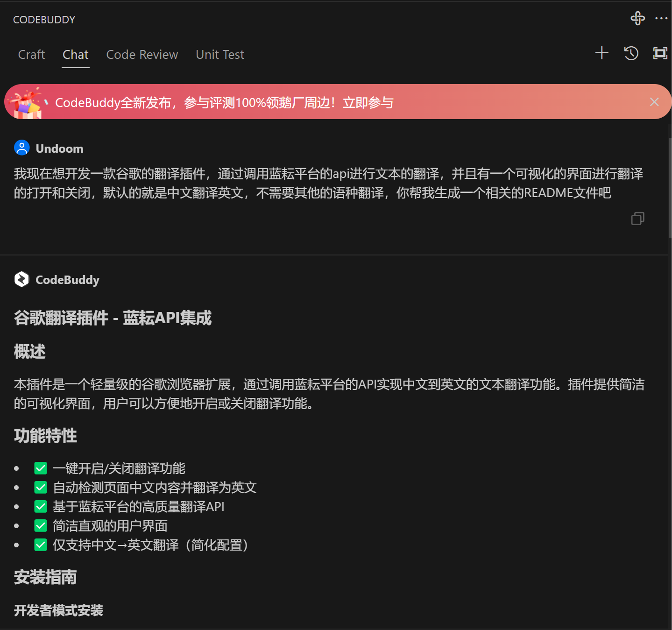This screenshot has height=630, width=672.
Task: Click the vertical scrollbar of the chat
Action: [670, 188]
